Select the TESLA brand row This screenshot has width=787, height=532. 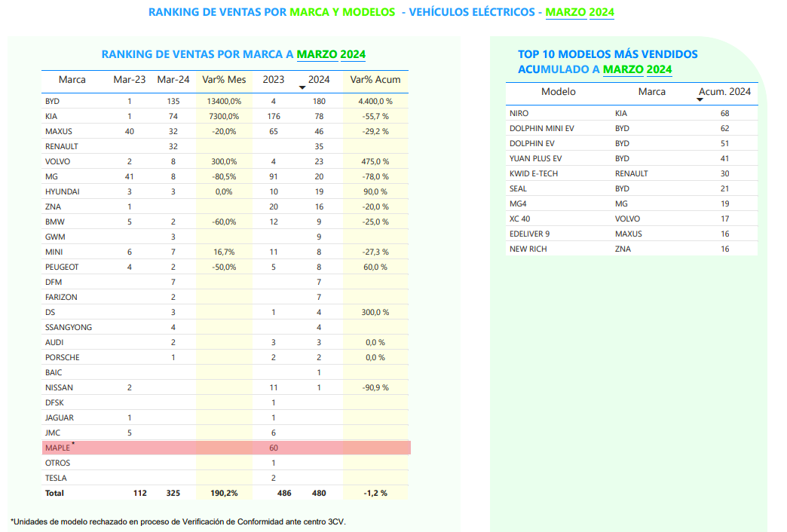coord(225,477)
